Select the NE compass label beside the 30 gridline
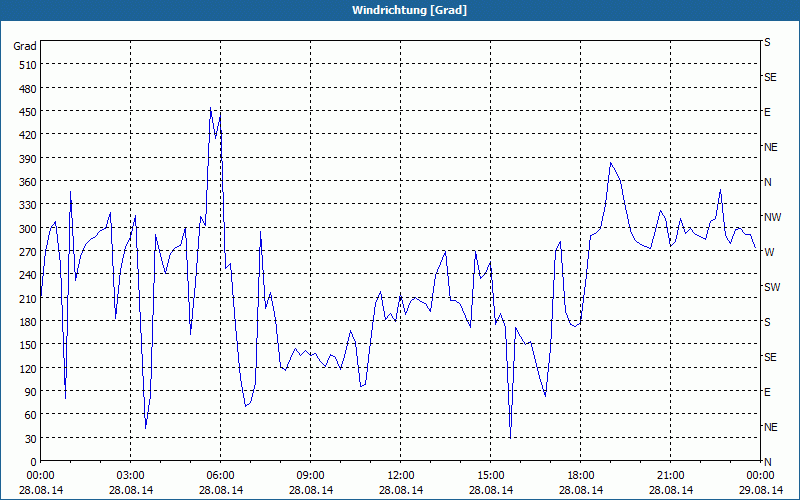The width and height of the screenshot is (800, 500). pyautogui.click(x=771, y=427)
